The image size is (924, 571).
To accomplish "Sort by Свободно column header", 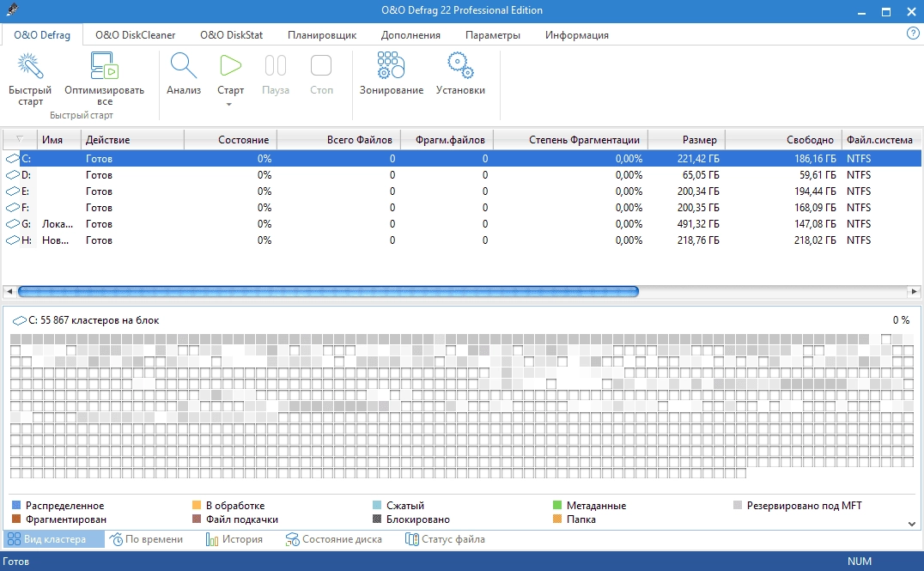I will point(783,140).
